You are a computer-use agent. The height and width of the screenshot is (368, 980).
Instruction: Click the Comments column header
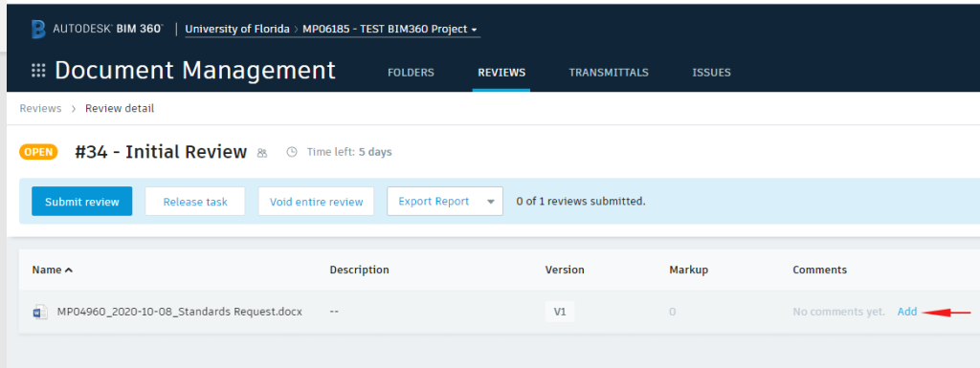[x=819, y=271]
